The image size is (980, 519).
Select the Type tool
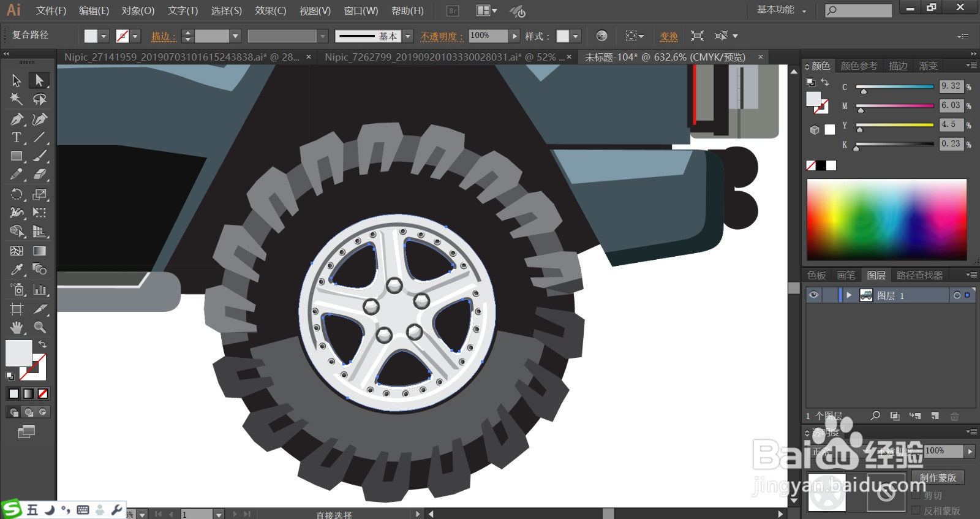pos(17,137)
